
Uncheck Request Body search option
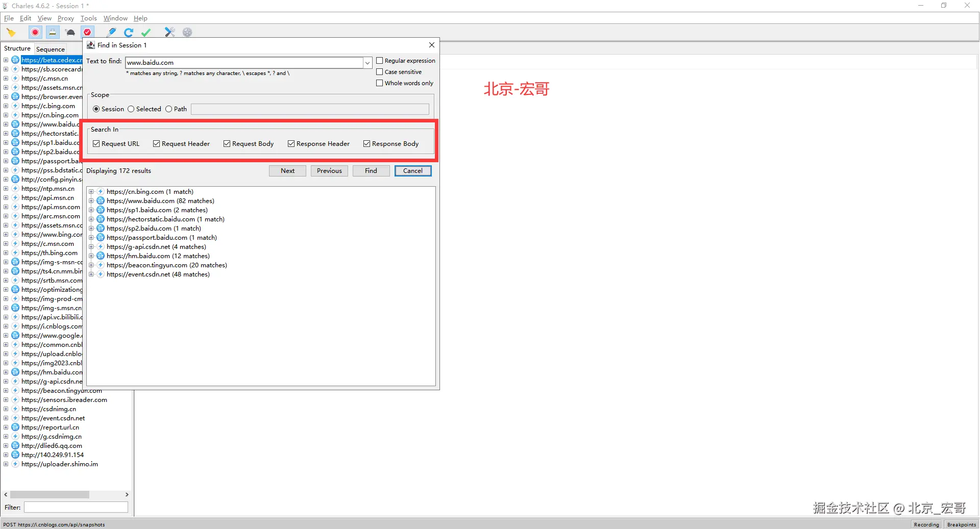coord(227,144)
